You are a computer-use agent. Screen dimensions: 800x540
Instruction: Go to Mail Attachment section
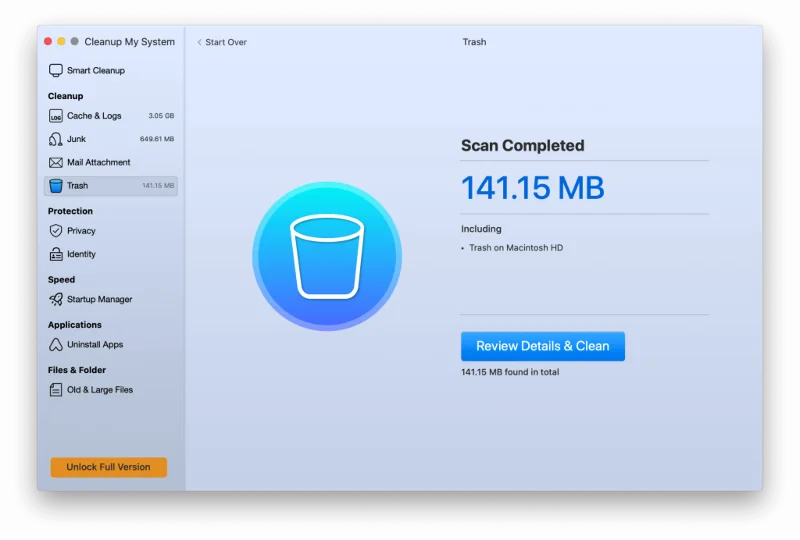pyautogui.click(x=111, y=162)
